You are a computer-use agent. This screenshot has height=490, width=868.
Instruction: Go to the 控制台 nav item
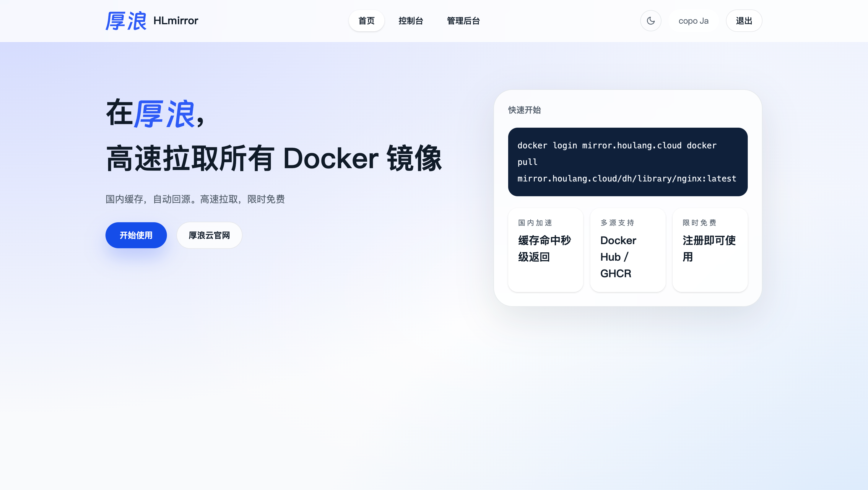click(x=410, y=21)
